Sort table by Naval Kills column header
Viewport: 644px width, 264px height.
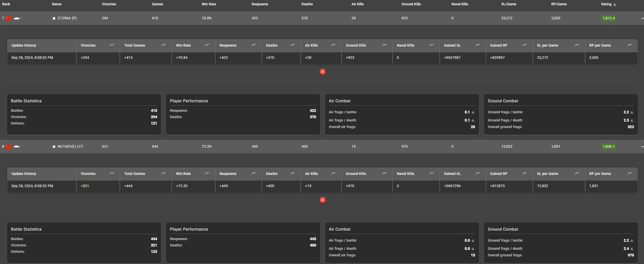point(460,4)
